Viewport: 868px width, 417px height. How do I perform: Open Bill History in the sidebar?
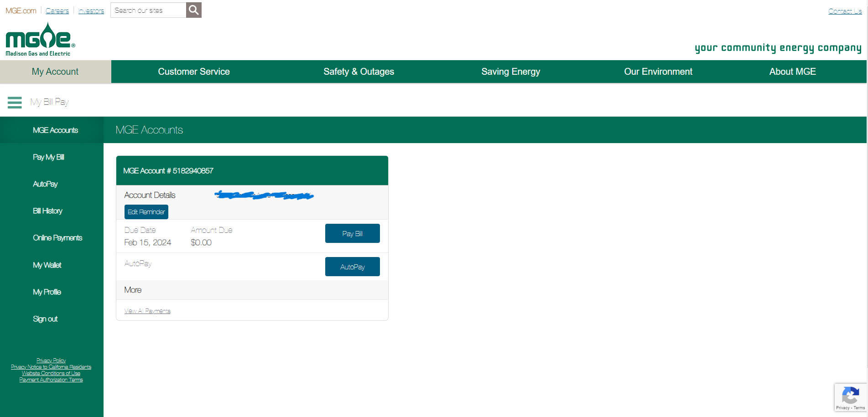[47, 211]
